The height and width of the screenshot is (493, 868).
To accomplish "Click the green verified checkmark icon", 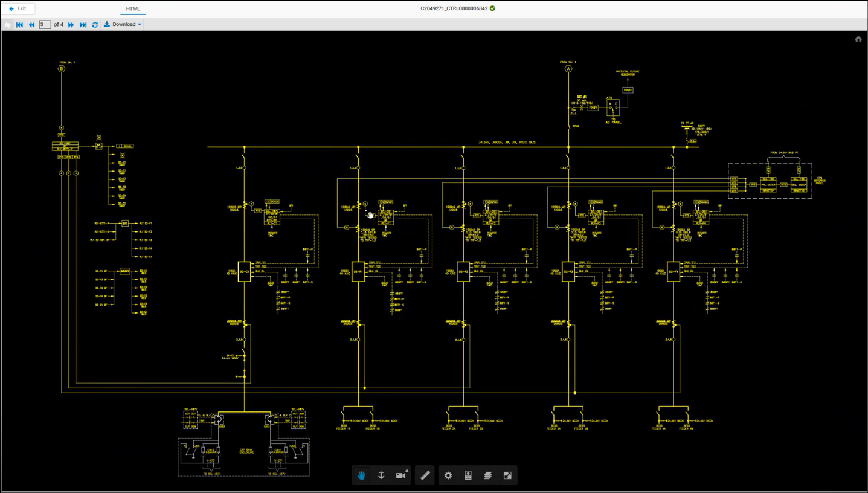I will click(493, 8).
